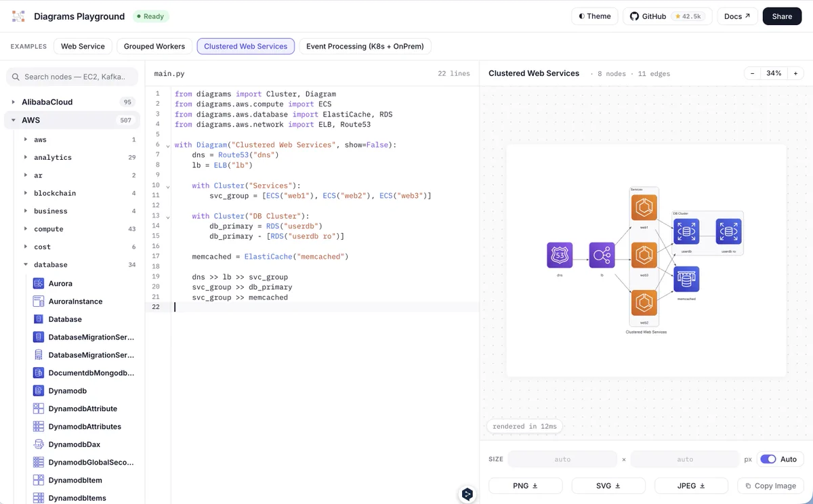Expand the analytics category
Image resolution: width=813 pixels, height=504 pixels.
[x=26, y=157]
